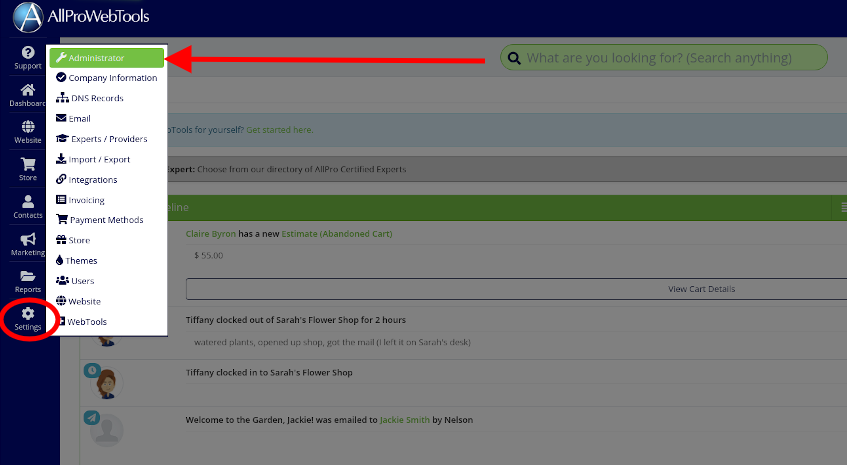Click the 'watered plants, opened up shop' note

[x=332, y=342]
